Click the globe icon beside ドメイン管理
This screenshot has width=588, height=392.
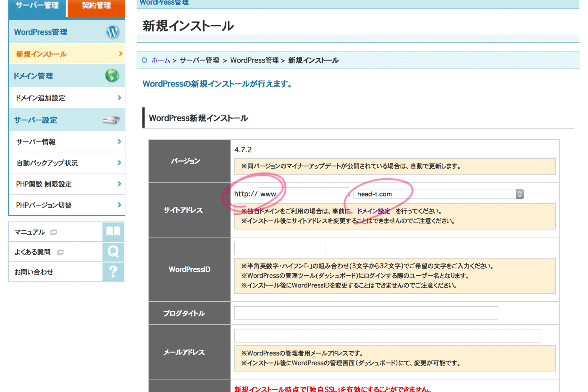point(112,76)
